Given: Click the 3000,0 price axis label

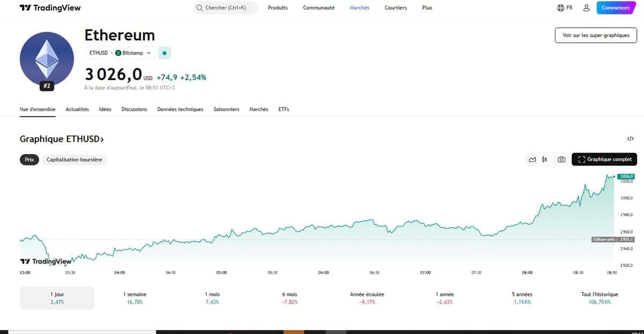Looking at the screenshot, I should point(627,198).
